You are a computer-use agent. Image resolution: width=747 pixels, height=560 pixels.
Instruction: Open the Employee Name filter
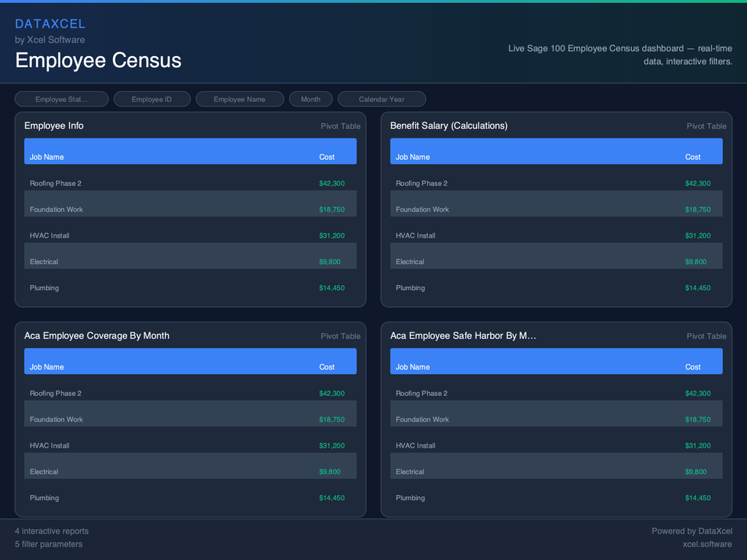tap(239, 98)
